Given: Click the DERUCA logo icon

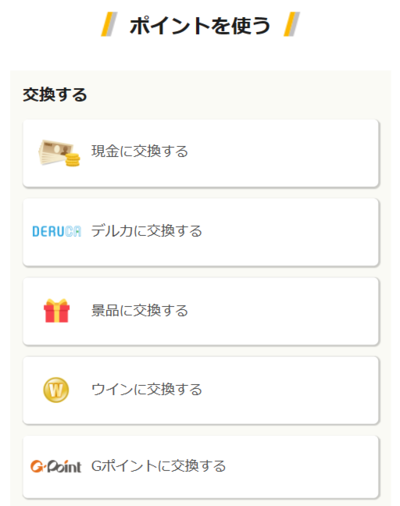Looking at the screenshot, I should point(57,231).
